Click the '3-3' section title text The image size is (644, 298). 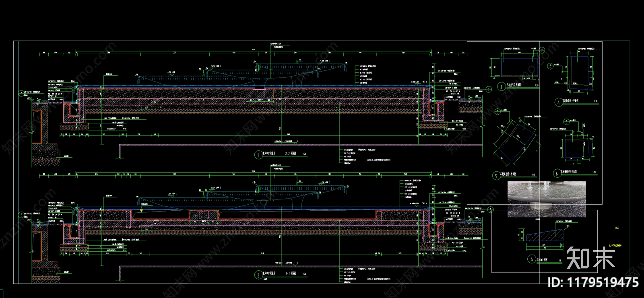(x=288, y=274)
